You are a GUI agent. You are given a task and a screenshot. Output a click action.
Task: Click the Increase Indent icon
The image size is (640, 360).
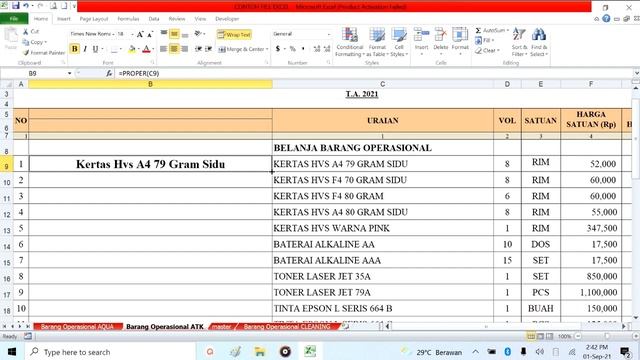209,49
